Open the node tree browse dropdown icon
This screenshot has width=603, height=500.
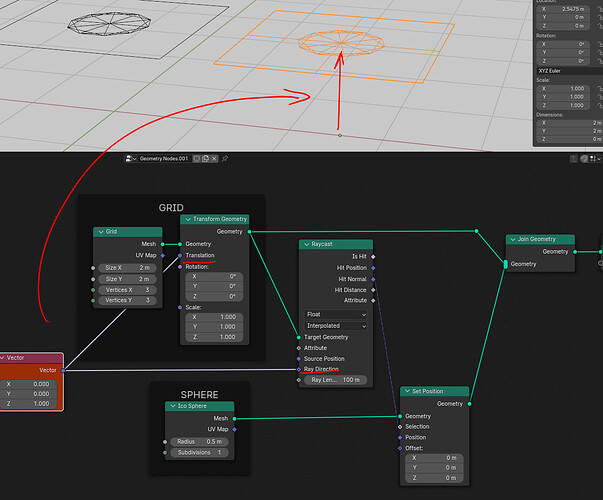tap(131, 158)
